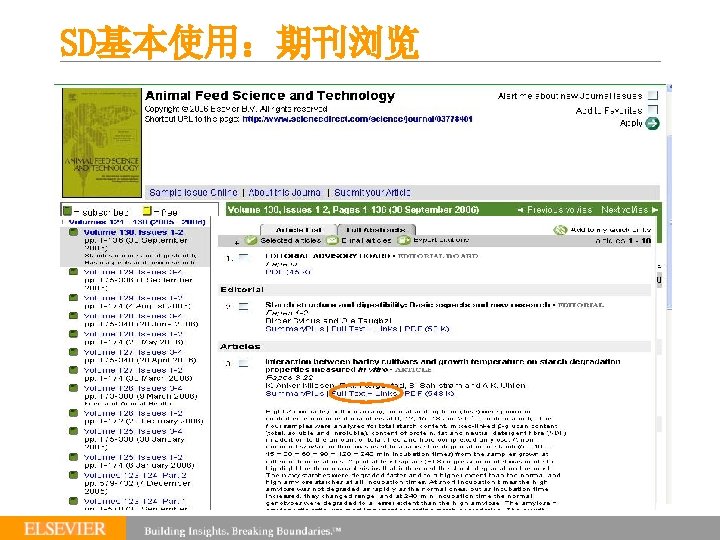This screenshot has height=540, width=720.
Task: Click green subscribed icon beside Volume 128 Issues 1-2
Action: (x=73, y=334)
